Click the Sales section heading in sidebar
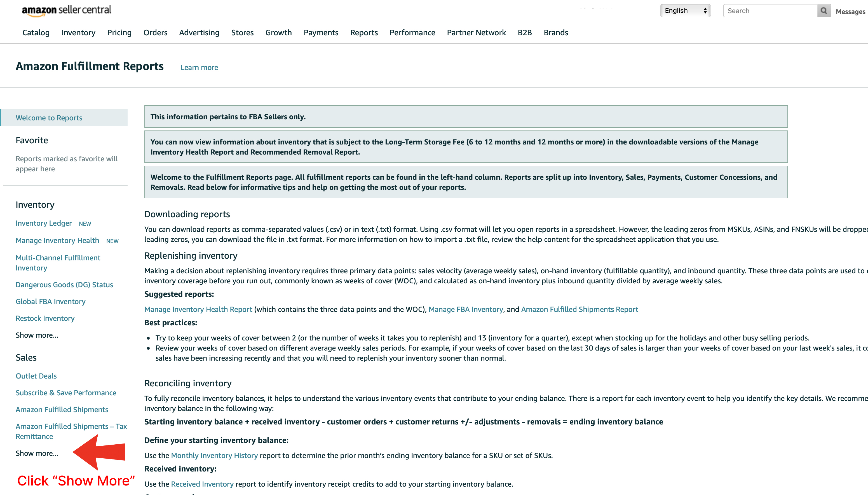 [26, 357]
